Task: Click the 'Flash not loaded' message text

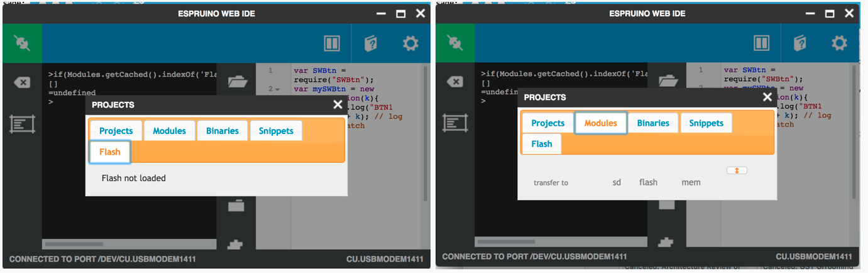Action: point(134,178)
